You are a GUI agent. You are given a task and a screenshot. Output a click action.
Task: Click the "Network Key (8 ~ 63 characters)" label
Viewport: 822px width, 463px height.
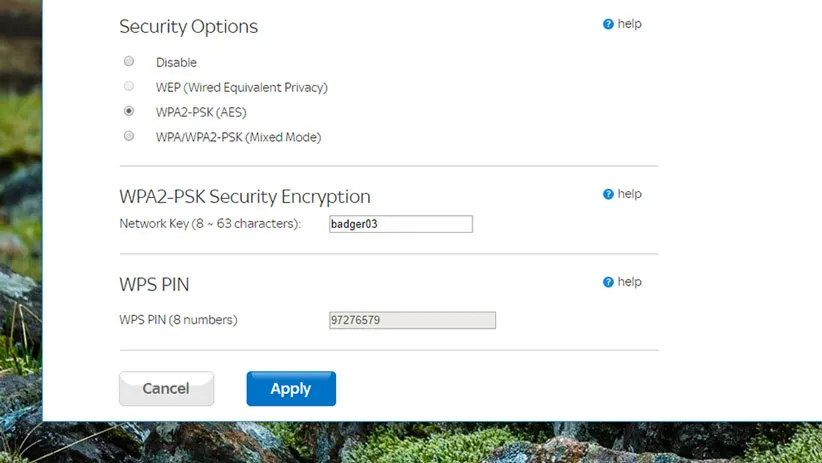click(x=210, y=224)
